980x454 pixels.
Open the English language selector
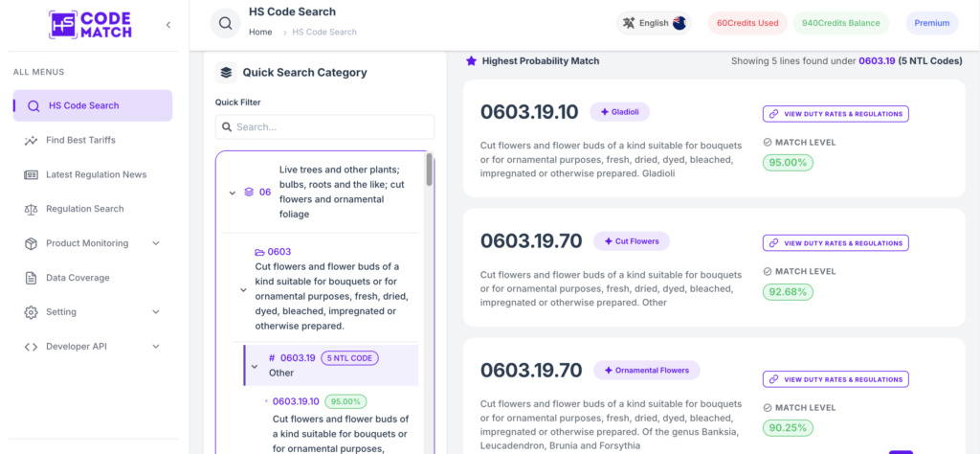coord(654,23)
